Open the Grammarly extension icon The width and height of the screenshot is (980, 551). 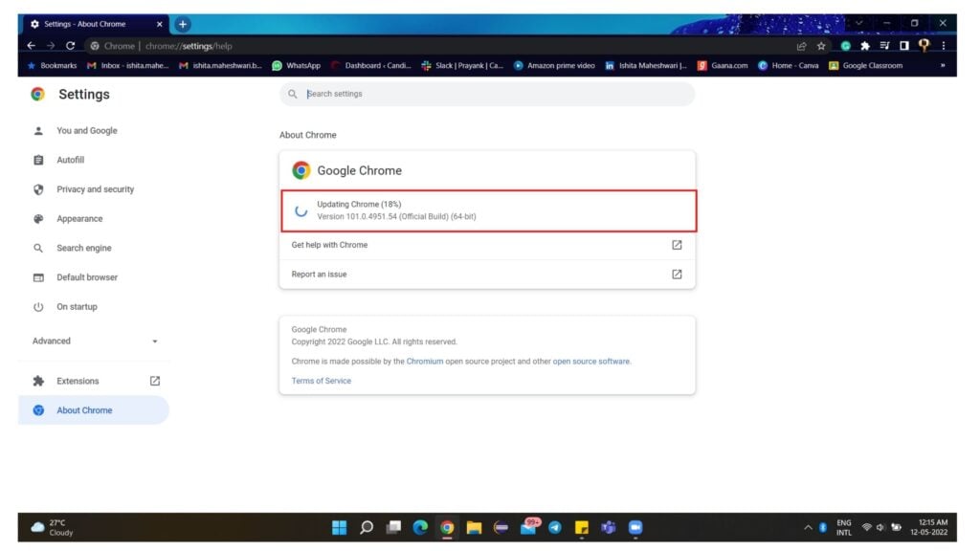pyautogui.click(x=846, y=46)
